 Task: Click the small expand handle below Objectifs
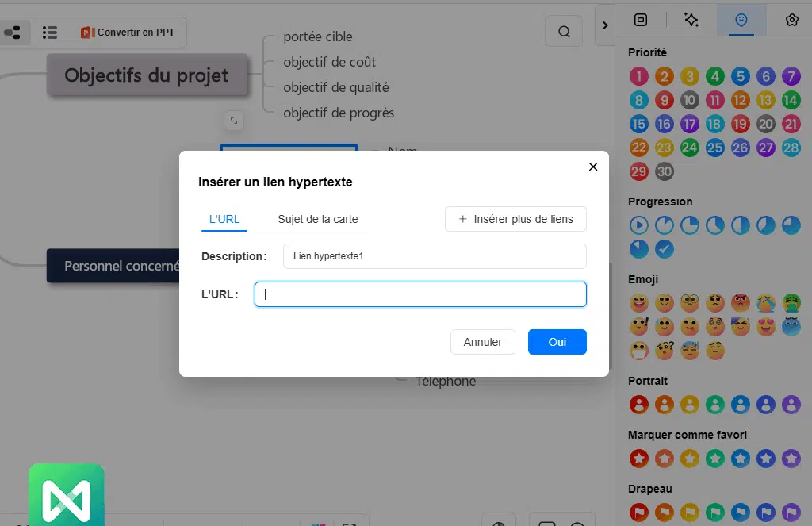coord(233,121)
